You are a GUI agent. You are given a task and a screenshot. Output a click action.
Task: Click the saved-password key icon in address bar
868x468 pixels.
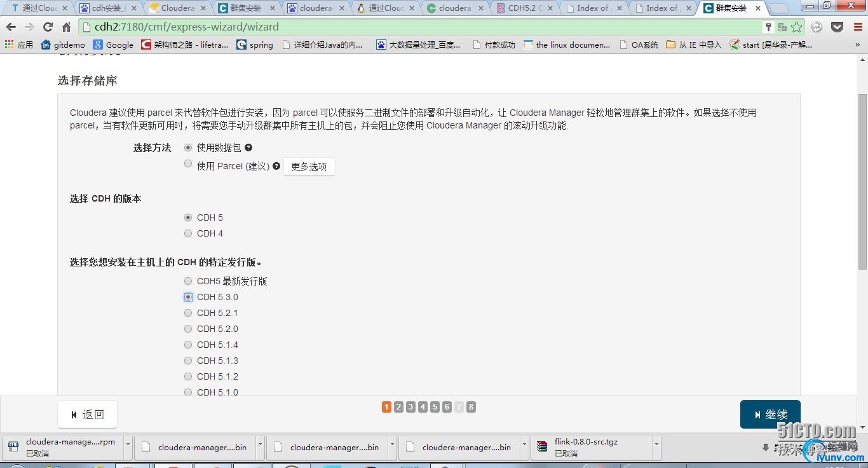[768, 27]
